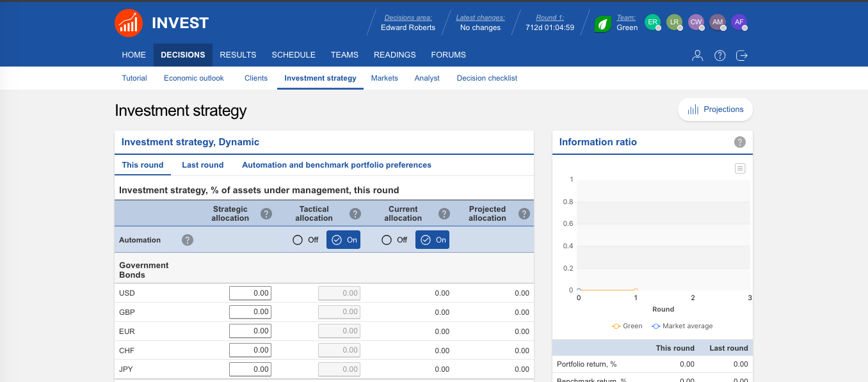
Task: Click the Strategic allocation help icon
Action: tap(266, 214)
